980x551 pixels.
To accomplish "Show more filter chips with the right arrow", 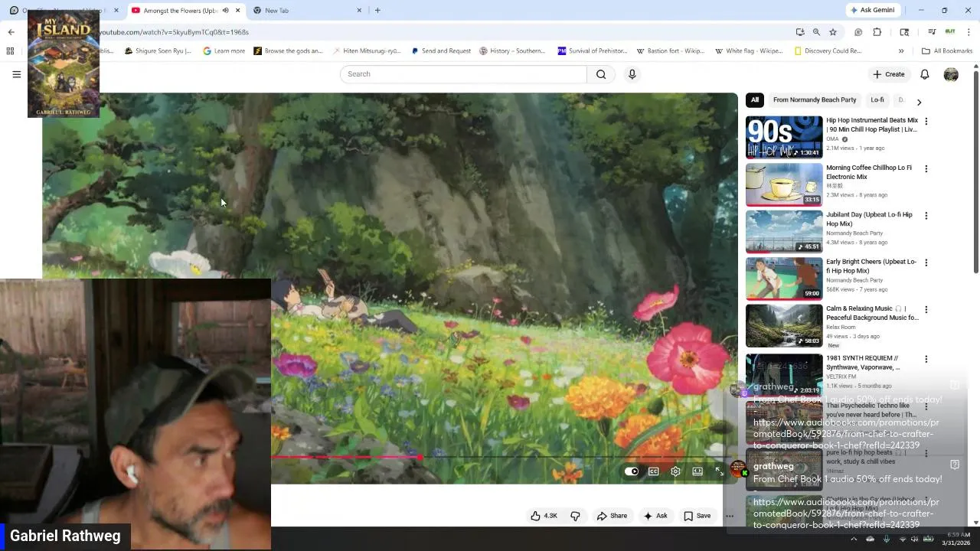I will pos(919,102).
